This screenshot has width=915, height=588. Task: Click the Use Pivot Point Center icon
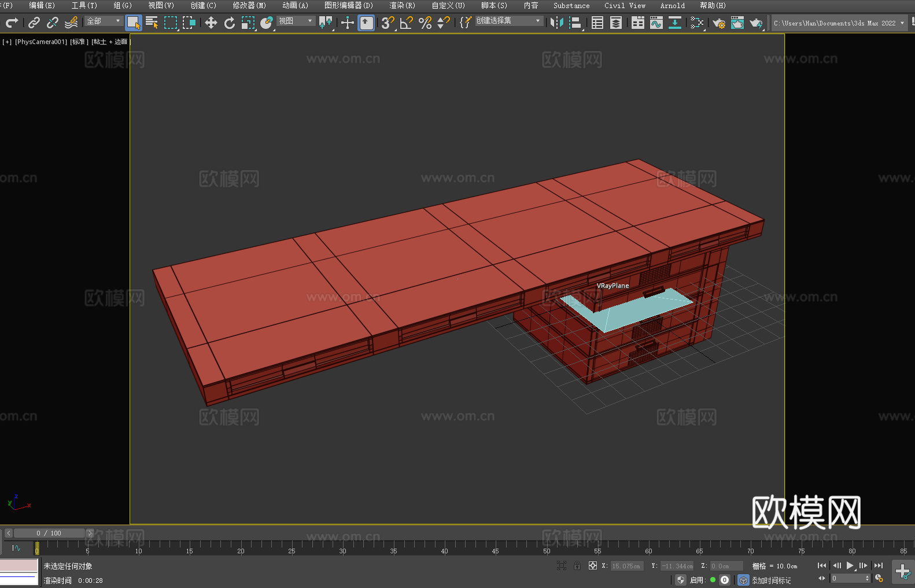click(326, 23)
